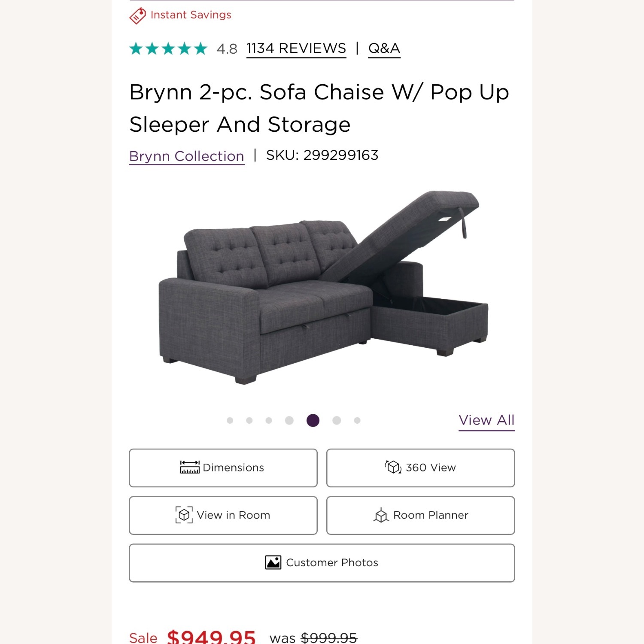Open View All product images
The width and height of the screenshot is (644, 644).
click(x=486, y=420)
